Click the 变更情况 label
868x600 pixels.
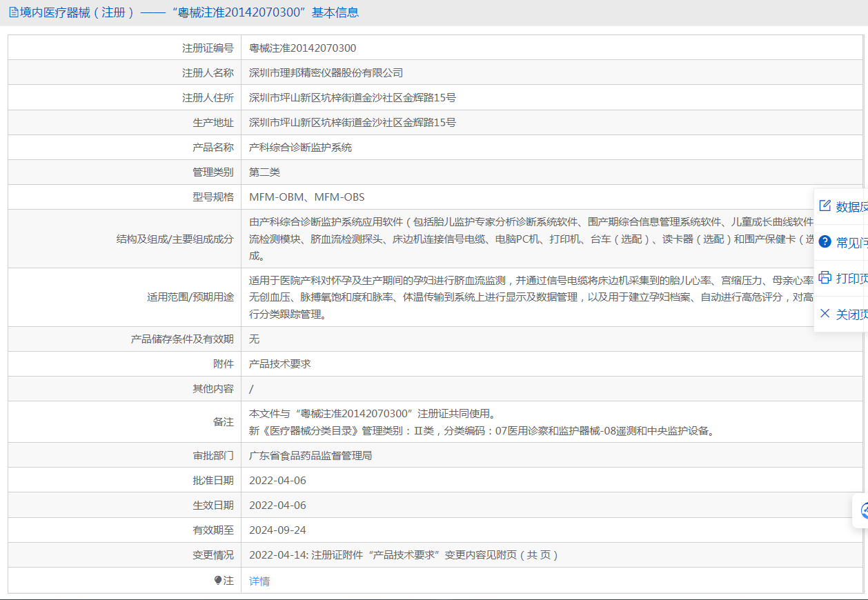tap(213, 555)
